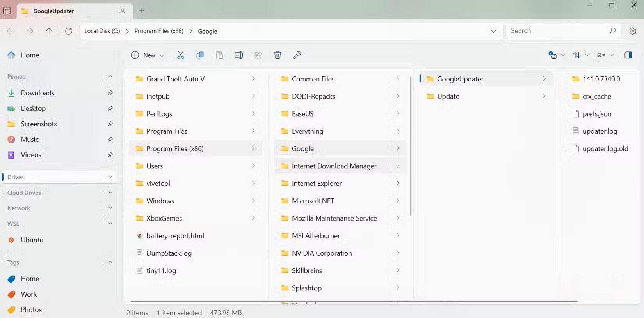Screen dimensions: 644x318
Task: Open the settings gear icon
Action: tap(633, 31)
